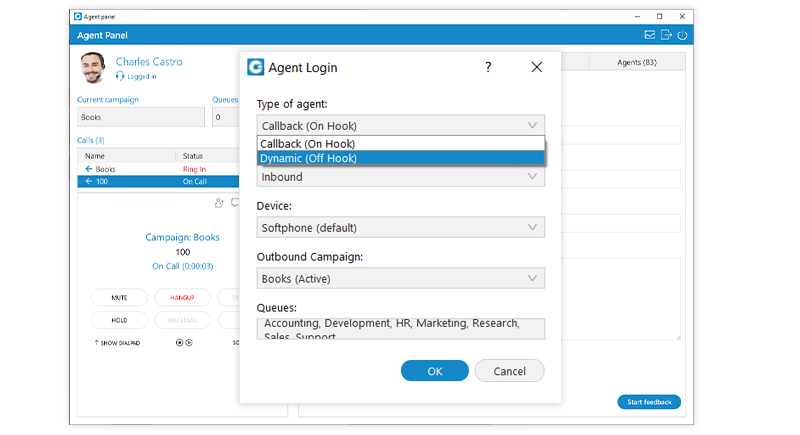Image resolution: width=800 pixels, height=435 pixels.
Task: Close the Agent Login dialog
Action: (x=536, y=67)
